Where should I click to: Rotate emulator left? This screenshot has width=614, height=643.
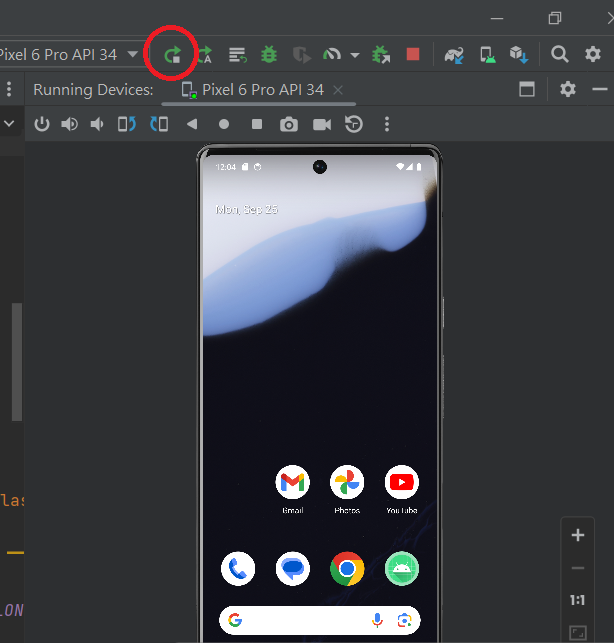(x=127, y=124)
